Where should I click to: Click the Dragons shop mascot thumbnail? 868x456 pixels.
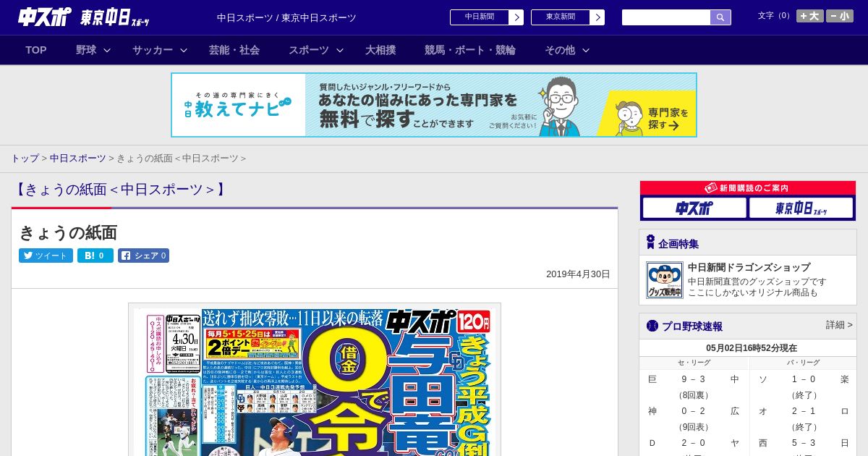(665, 280)
